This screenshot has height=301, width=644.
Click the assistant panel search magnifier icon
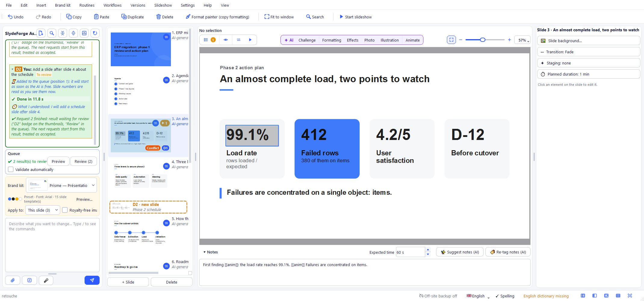(x=52, y=33)
